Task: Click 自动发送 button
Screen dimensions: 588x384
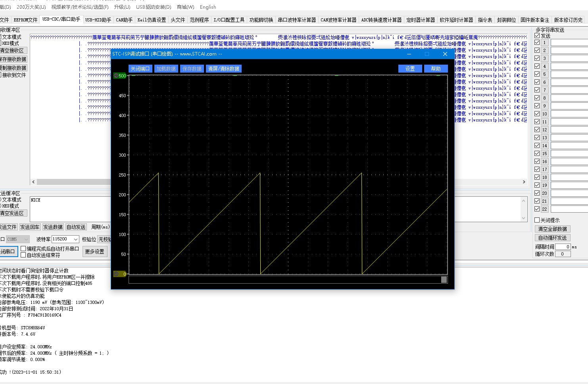Action: [76, 227]
